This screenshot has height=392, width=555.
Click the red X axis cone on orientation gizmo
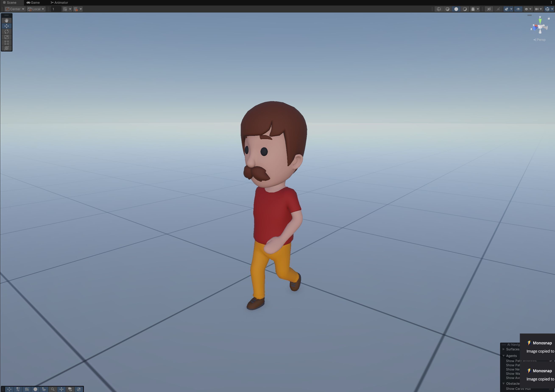pyautogui.click(x=536, y=26)
